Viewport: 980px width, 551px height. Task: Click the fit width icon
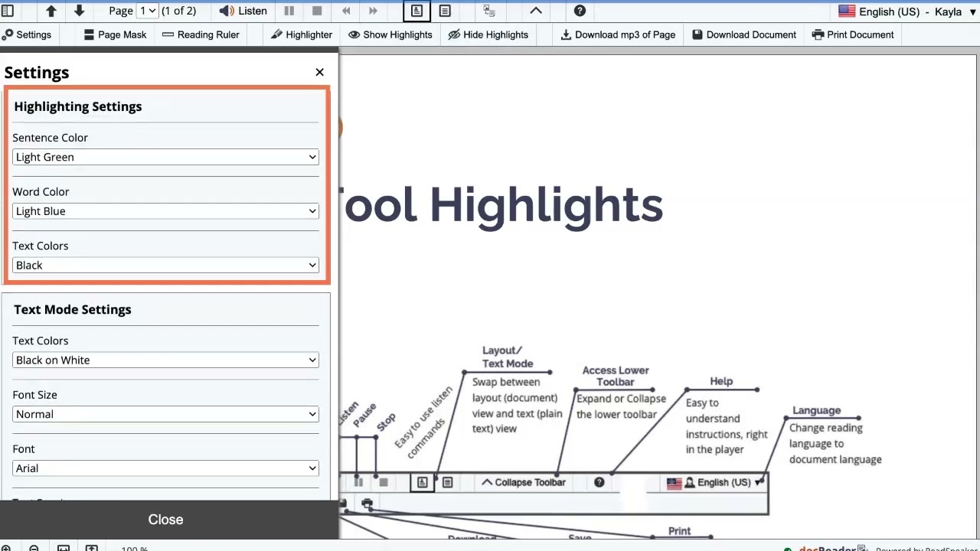coord(64,548)
